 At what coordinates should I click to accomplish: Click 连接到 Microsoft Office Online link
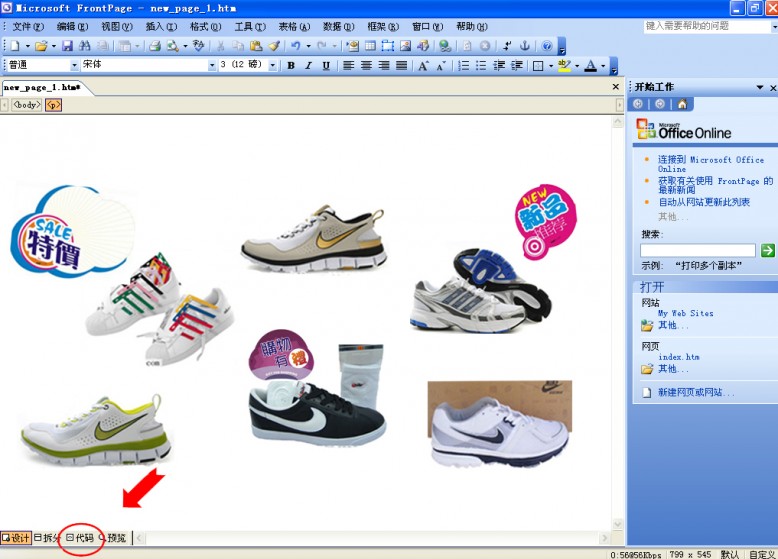click(x=711, y=164)
